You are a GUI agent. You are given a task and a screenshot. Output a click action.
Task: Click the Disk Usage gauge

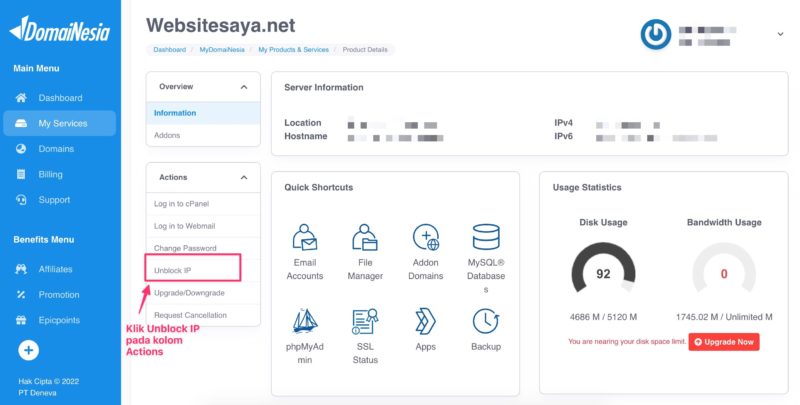point(603,274)
